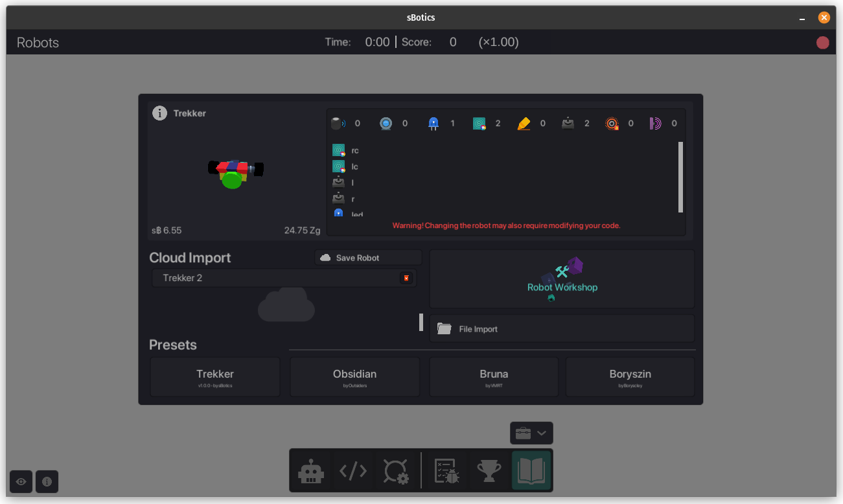
Task: Click the red record indicator
Action: click(823, 43)
